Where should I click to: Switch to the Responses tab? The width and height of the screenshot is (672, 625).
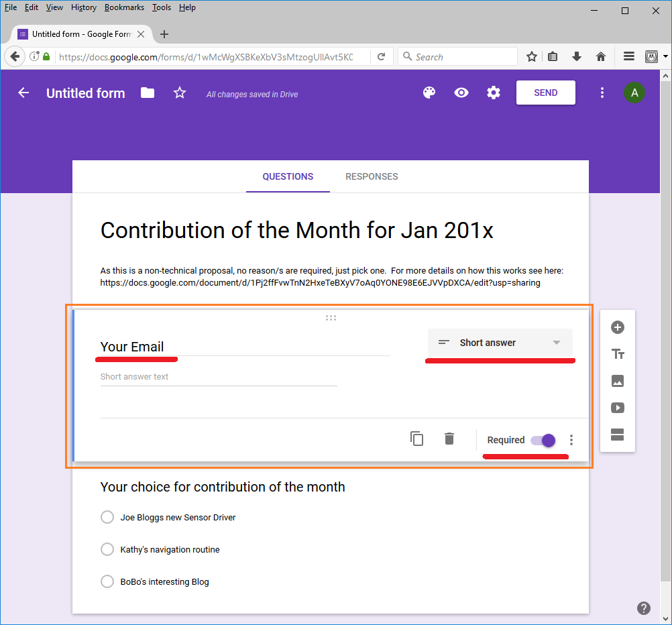(x=372, y=177)
